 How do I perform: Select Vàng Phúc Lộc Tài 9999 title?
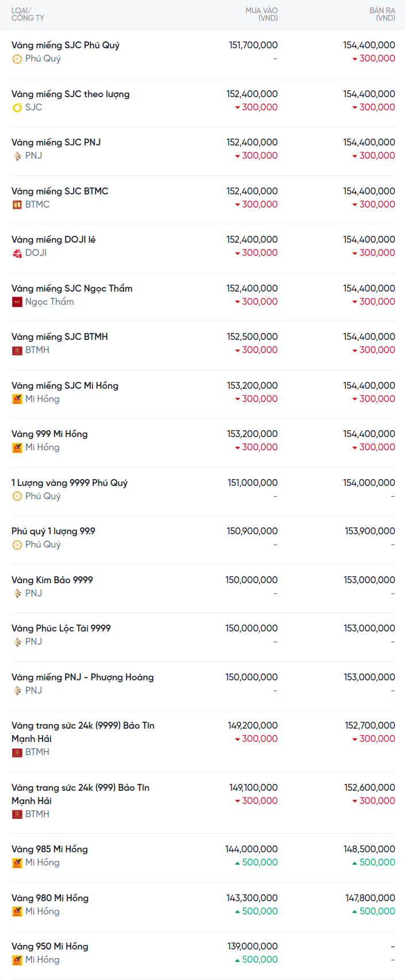tap(61, 629)
